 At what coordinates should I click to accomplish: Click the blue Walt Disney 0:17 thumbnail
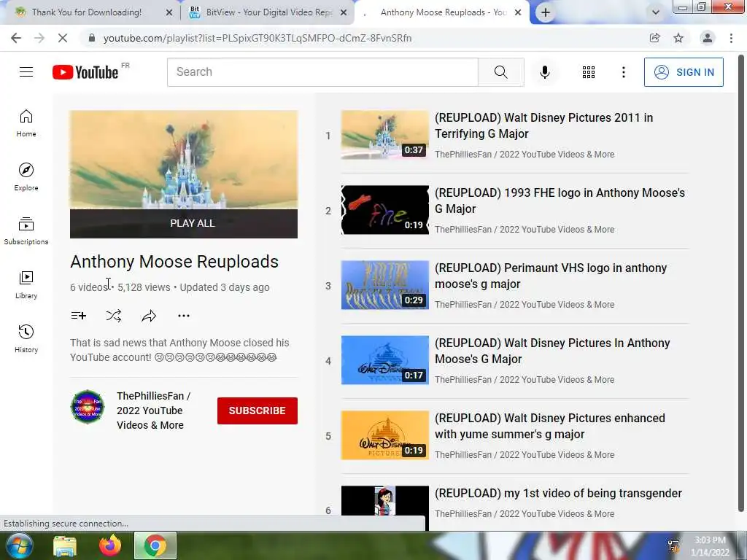click(385, 360)
